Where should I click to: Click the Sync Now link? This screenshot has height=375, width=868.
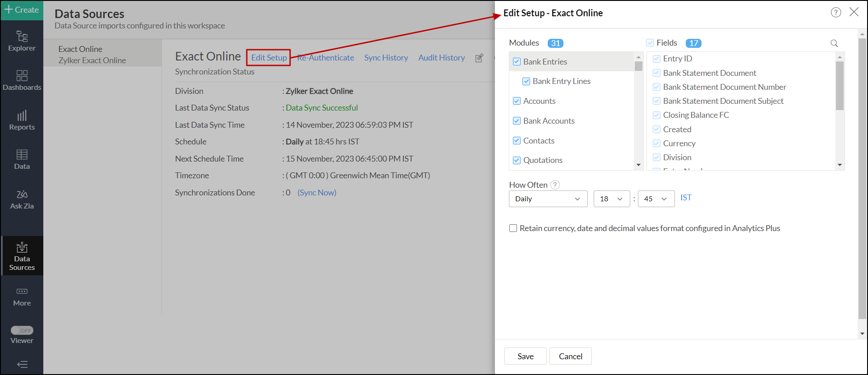click(317, 193)
